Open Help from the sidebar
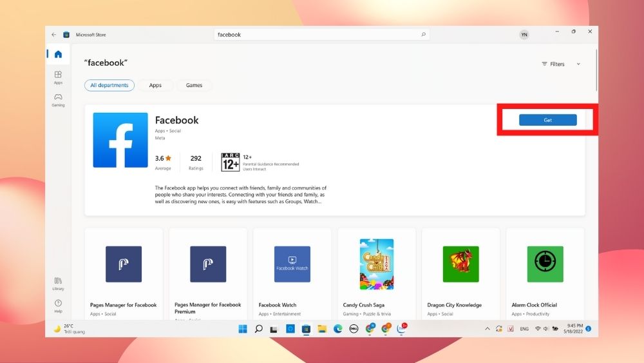This screenshot has height=363, width=644. (x=58, y=305)
